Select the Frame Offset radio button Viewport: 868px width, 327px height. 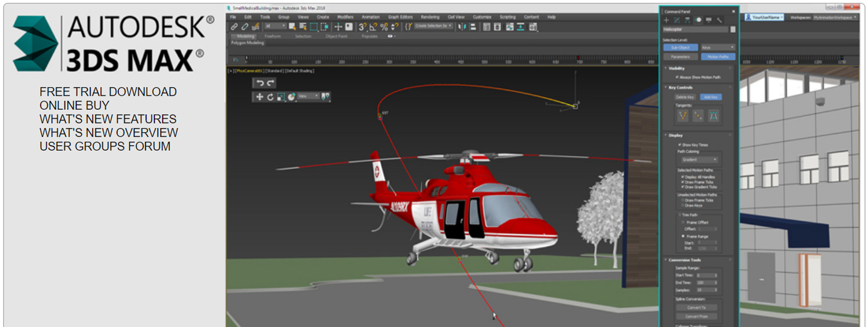(x=683, y=222)
